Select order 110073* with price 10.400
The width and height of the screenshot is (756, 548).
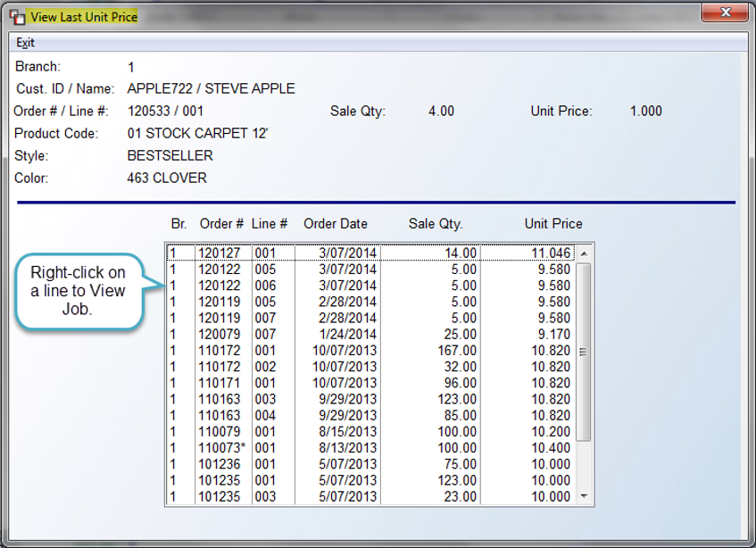pyautogui.click(x=370, y=448)
